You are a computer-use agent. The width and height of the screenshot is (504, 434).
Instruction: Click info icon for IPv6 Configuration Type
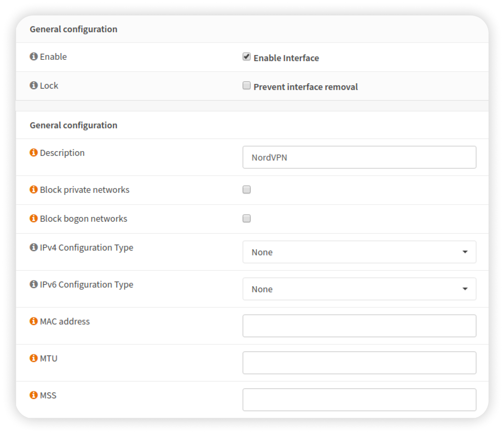pos(34,284)
